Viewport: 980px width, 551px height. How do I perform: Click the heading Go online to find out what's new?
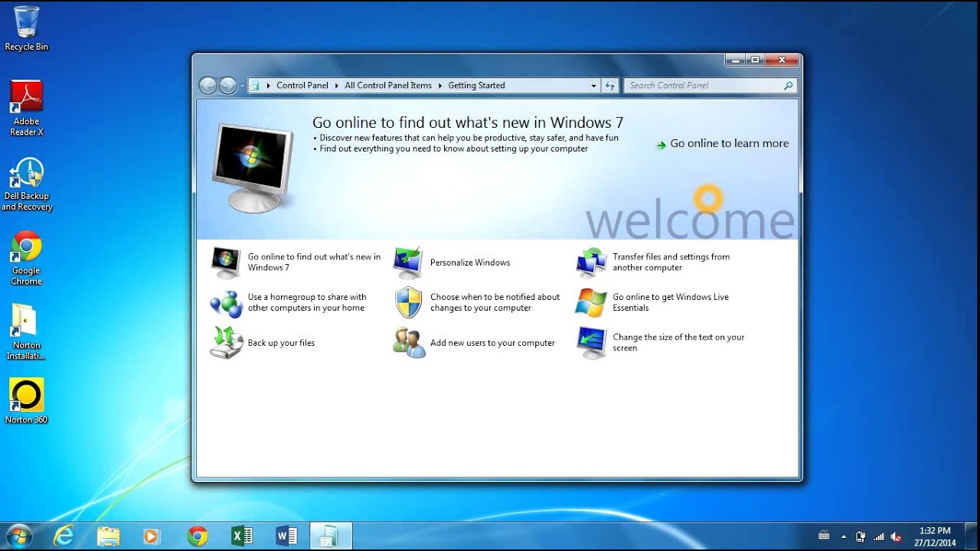tap(468, 122)
